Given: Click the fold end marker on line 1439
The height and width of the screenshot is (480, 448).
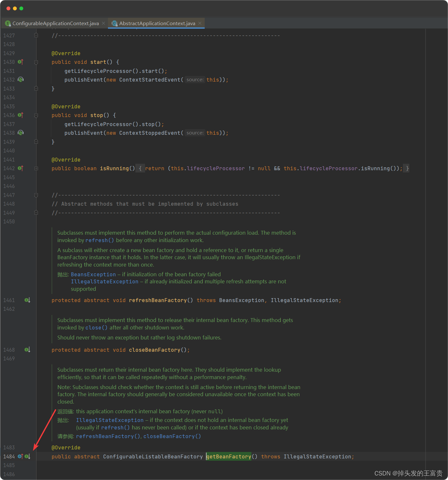Looking at the screenshot, I should 36,142.
